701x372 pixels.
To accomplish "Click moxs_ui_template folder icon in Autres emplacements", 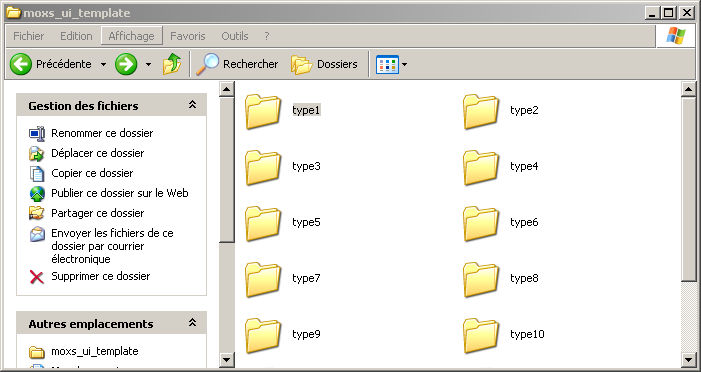I will (37, 352).
